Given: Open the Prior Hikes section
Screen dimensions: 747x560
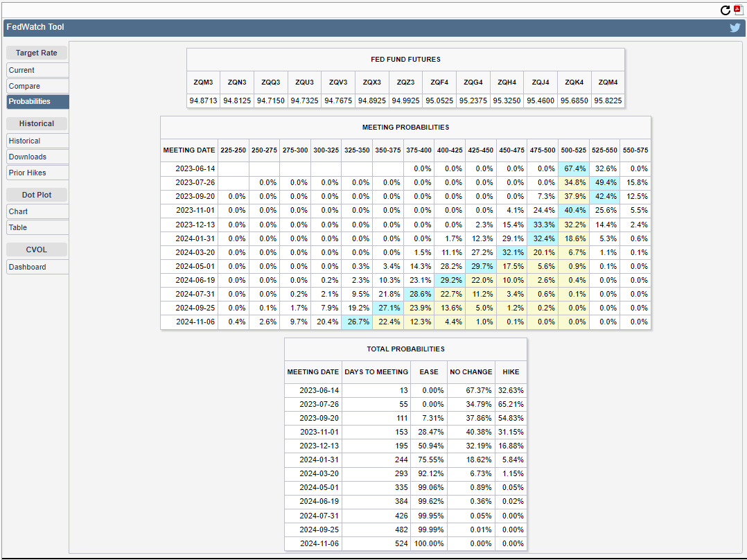Looking at the screenshot, I should [37, 173].
